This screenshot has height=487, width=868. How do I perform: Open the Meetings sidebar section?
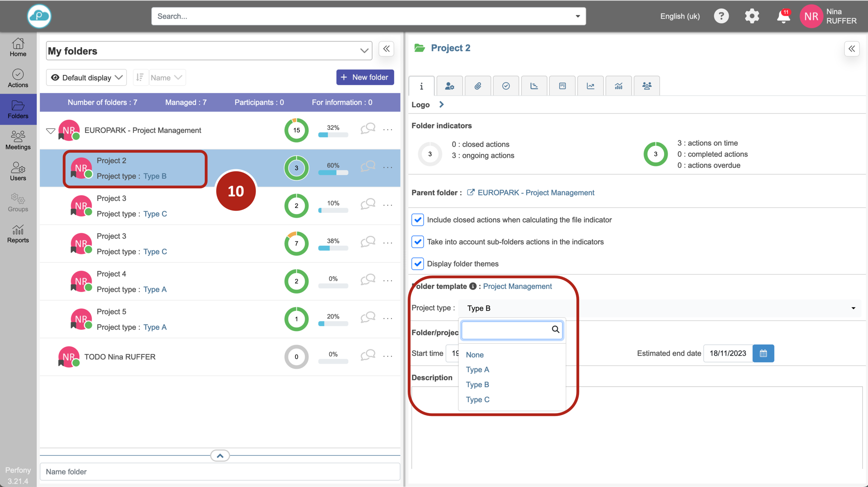(18, 140)
